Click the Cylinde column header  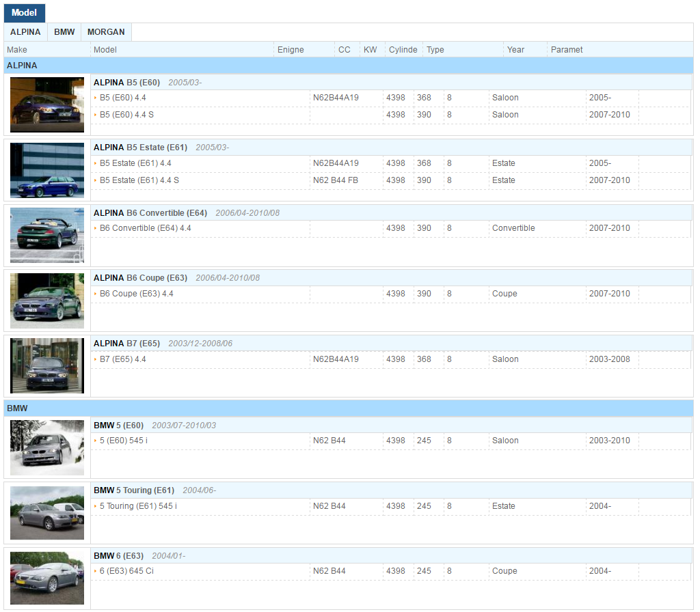click(403, 49)
